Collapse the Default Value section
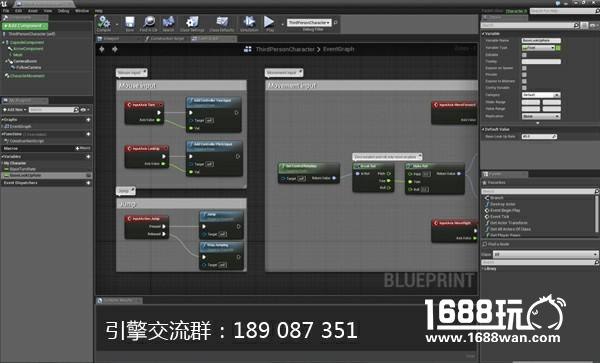Viewport: 600px width, 363px height. point(483,129)
